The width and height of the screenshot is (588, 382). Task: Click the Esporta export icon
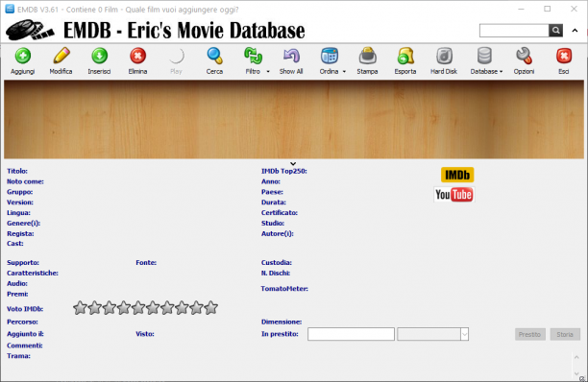click(x=405, y=56)
